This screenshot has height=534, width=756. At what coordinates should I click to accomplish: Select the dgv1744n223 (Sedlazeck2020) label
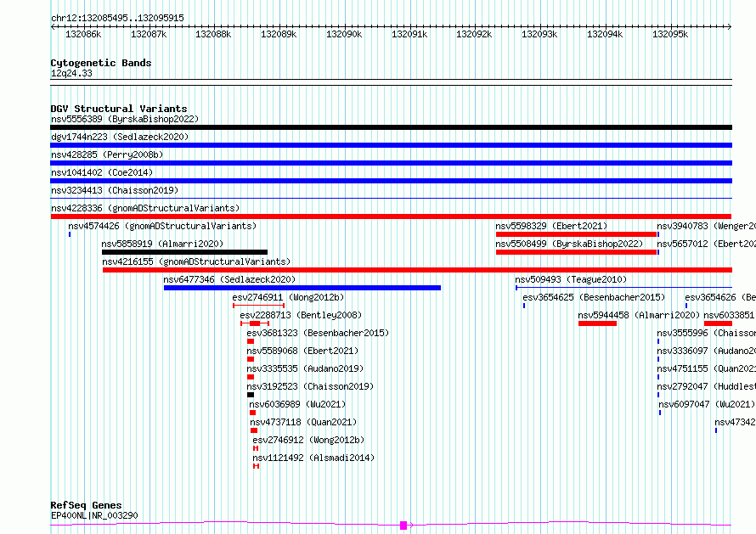[x=120, y=137]
